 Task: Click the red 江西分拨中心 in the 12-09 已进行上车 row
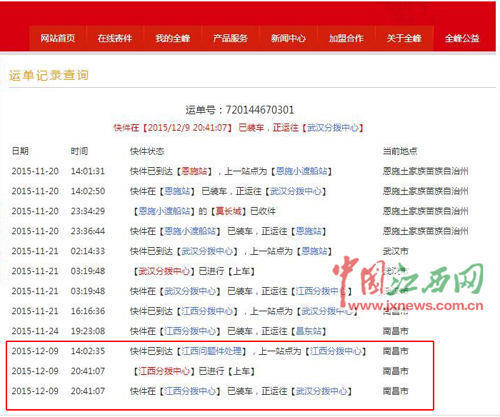click(164, 371)
